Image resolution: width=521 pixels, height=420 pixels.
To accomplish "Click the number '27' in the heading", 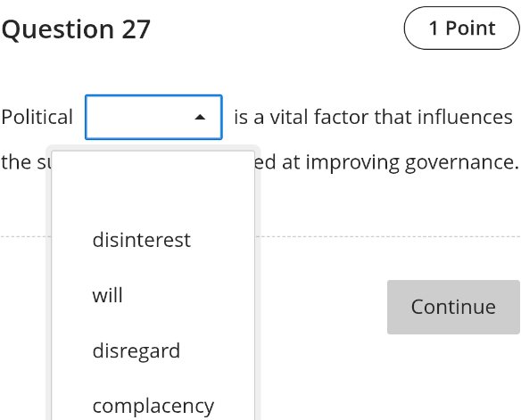I will pos(136,29).
